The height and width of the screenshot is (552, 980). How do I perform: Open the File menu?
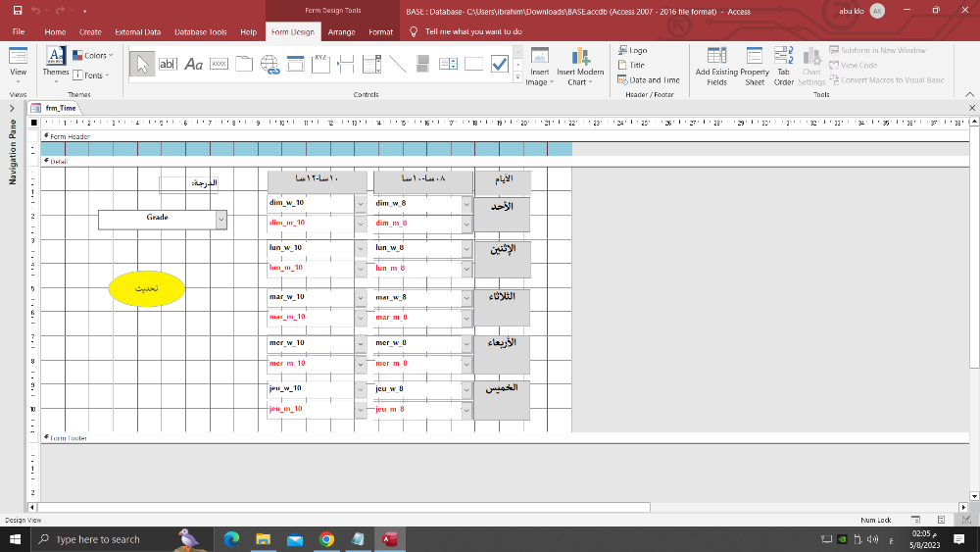(19, 32)
